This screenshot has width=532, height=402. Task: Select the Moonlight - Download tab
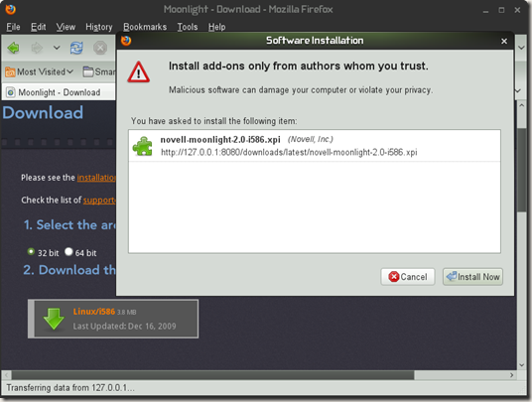59,92
